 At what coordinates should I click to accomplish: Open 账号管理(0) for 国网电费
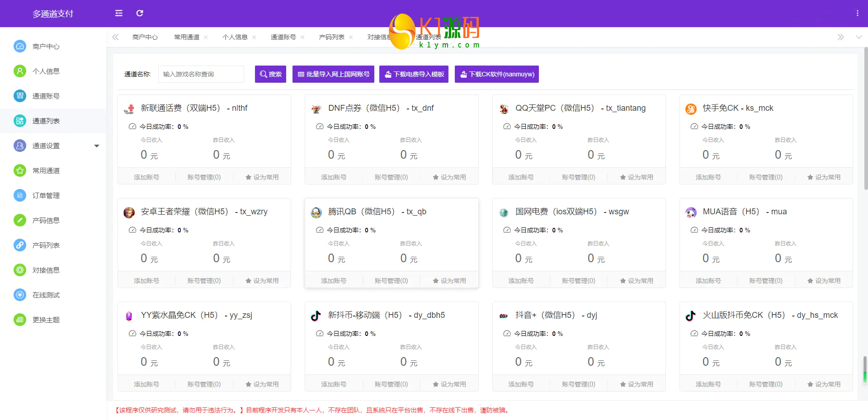click(579, 281)
